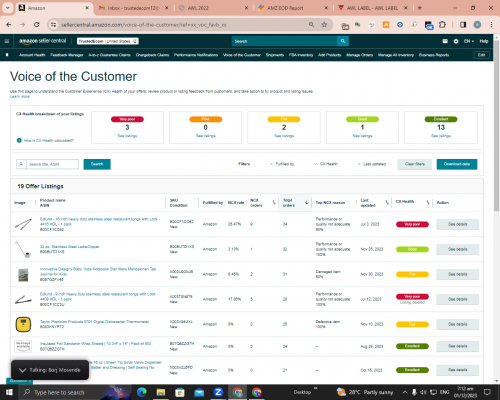Click the Amazon Seller Central logo
This screenshot has width=500, height=400.
pyautogui.click(x=43, y=41)
